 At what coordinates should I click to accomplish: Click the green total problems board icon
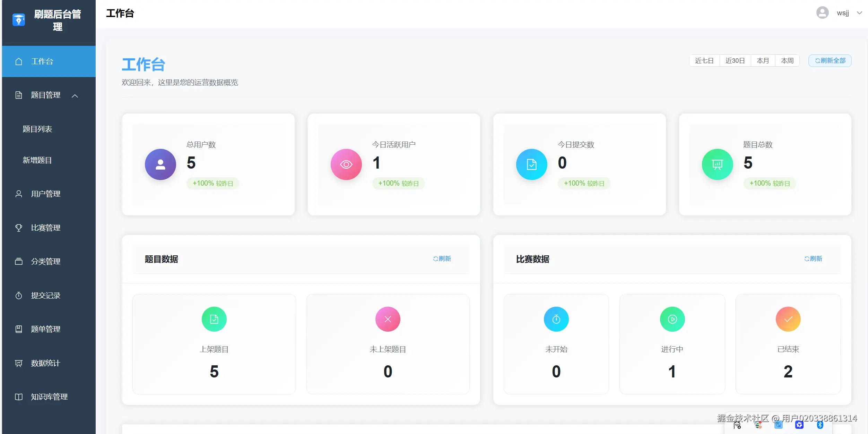click(717, 164)
